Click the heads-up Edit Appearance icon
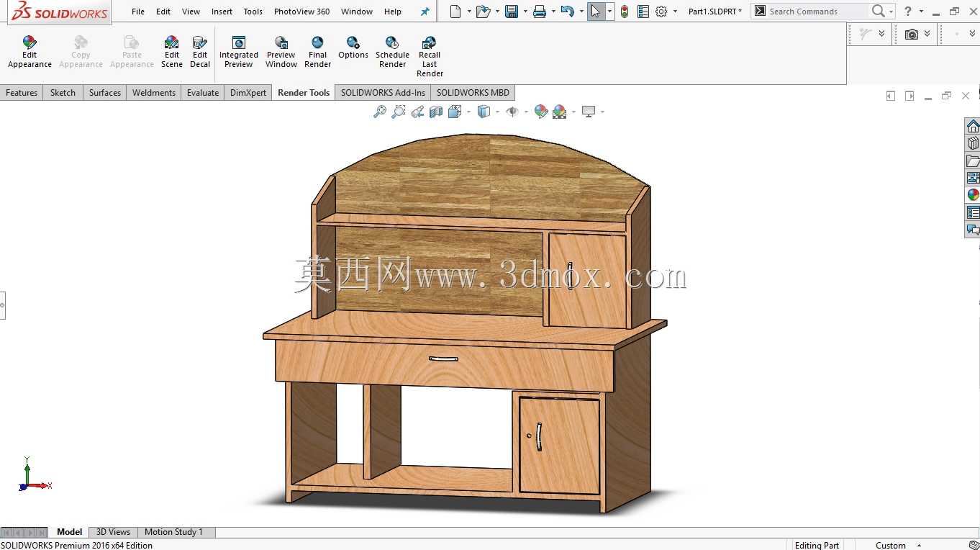This screenshot has width=980, height=550. point(541,112)
